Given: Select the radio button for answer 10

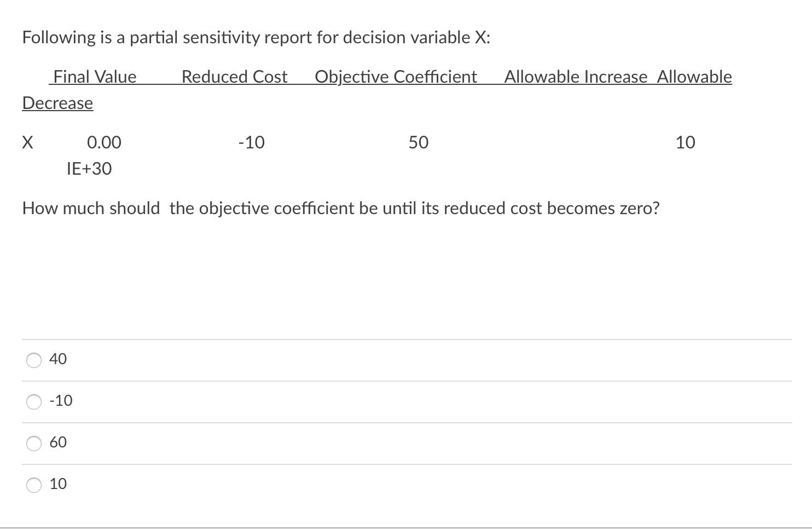Looking at the screenshot, I should [x=34, y=485].
